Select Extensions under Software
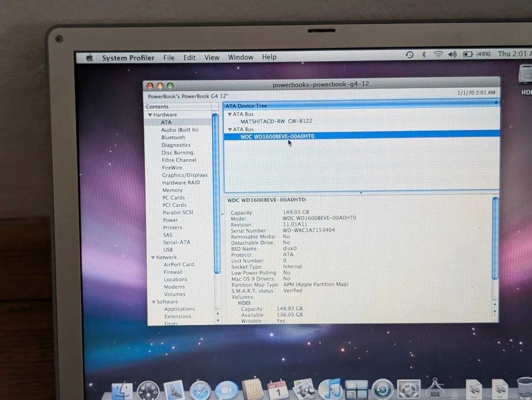Screen dimensions: 532x400 178,316
